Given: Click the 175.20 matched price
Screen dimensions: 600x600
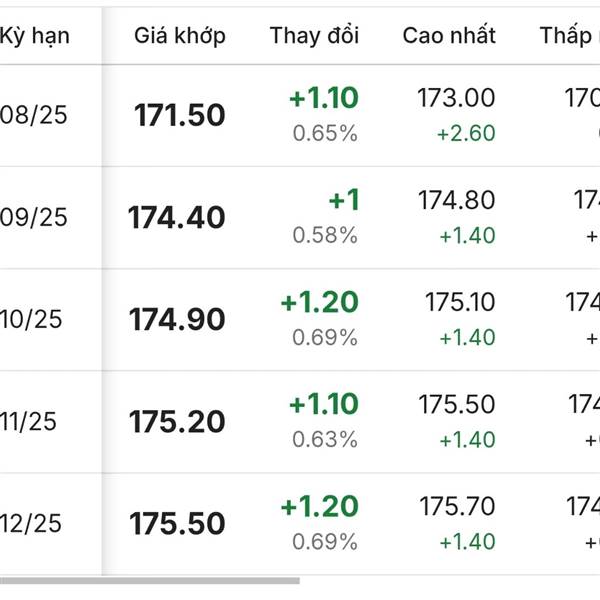Looking at the screenshot, I should [x=177, y=421].
